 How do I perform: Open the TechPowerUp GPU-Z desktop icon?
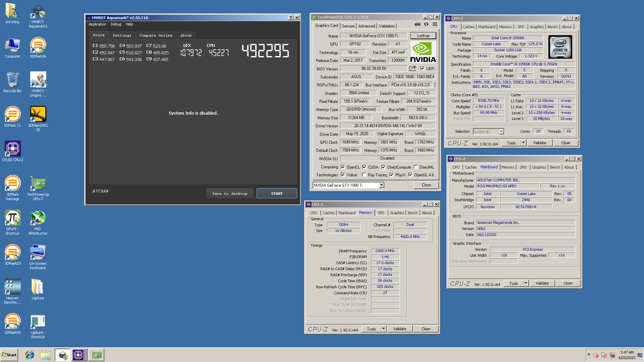38,188
